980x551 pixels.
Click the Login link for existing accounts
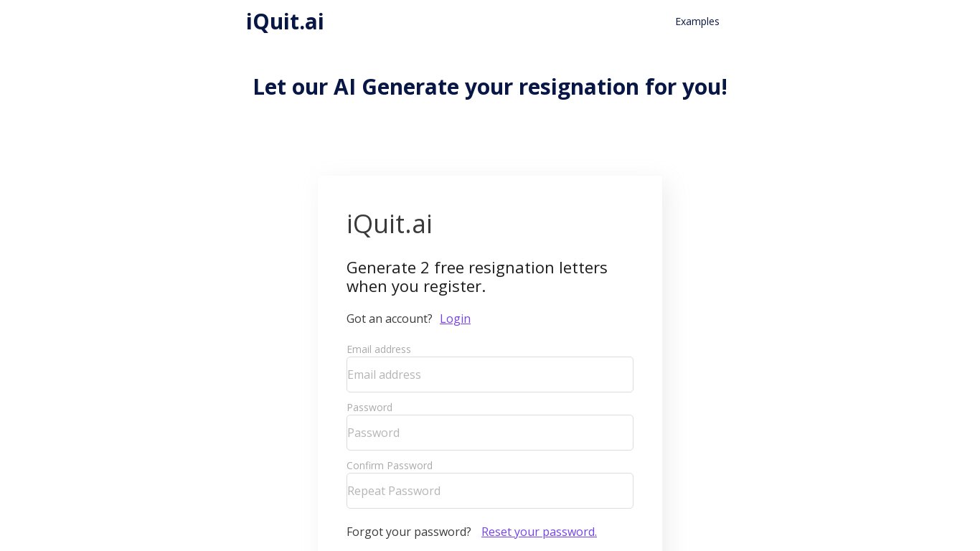(455, 319)
